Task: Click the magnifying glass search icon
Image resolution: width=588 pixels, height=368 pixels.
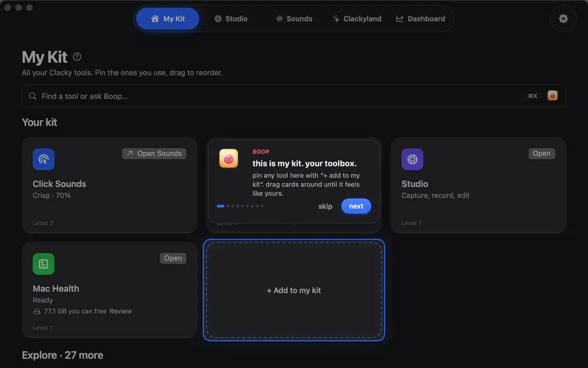Action: 33,96
